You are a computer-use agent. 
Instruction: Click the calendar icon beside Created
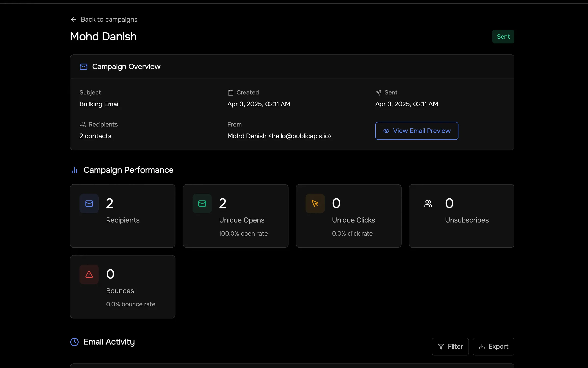point(230,92)
